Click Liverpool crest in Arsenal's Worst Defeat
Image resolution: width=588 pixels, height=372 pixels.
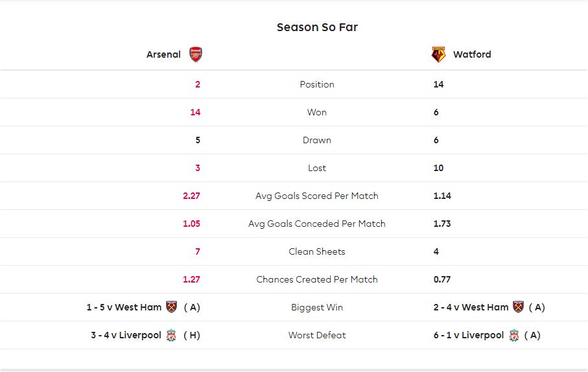[x=171, y=335]
